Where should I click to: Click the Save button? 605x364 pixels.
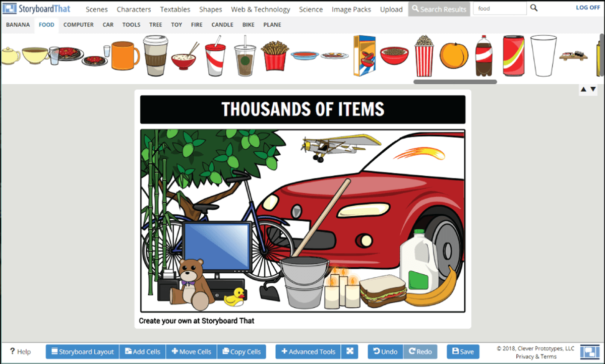tap(462, 351)
